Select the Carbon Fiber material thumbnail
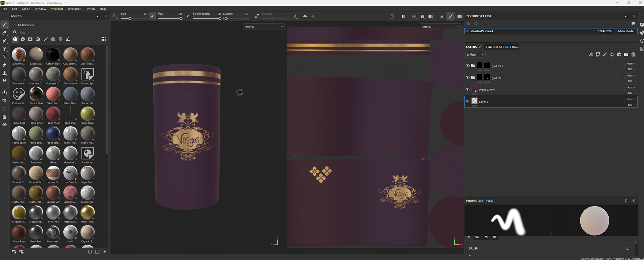644x260 pixels. click(53, 54)
